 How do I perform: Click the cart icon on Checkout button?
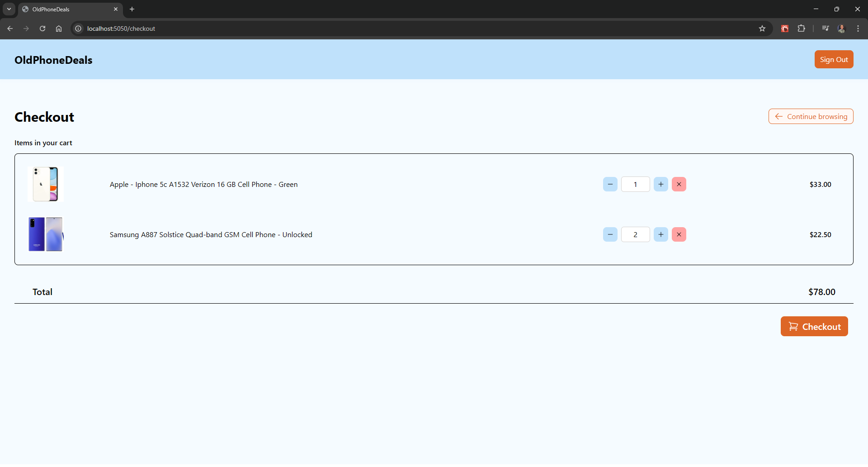click(x=794, y=326)
